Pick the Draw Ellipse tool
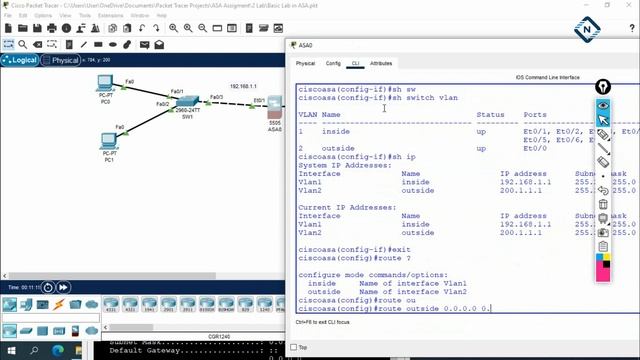Viewport: 640px width, 360px height. (x=113, y=44)
